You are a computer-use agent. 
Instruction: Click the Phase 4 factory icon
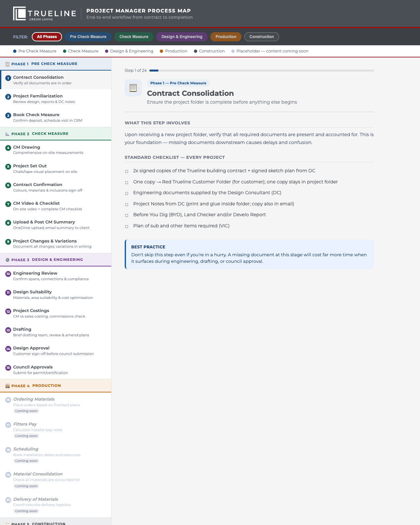click(8, 386)
